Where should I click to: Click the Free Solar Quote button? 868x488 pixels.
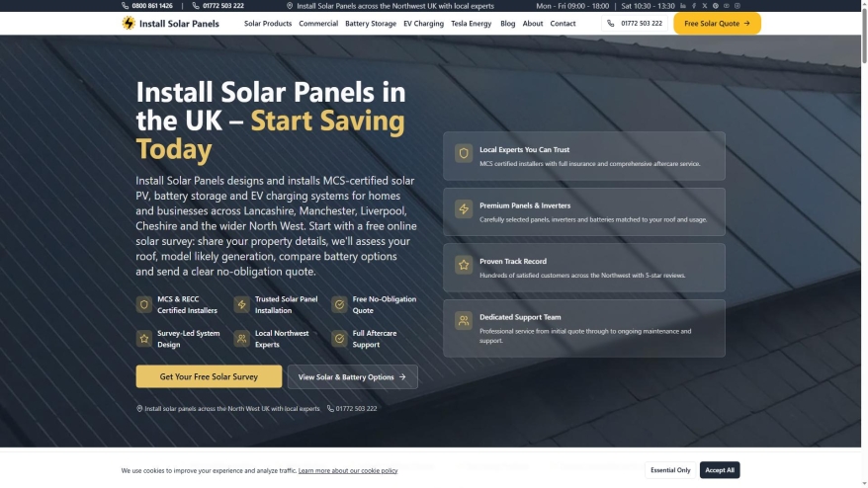[717, 24]
